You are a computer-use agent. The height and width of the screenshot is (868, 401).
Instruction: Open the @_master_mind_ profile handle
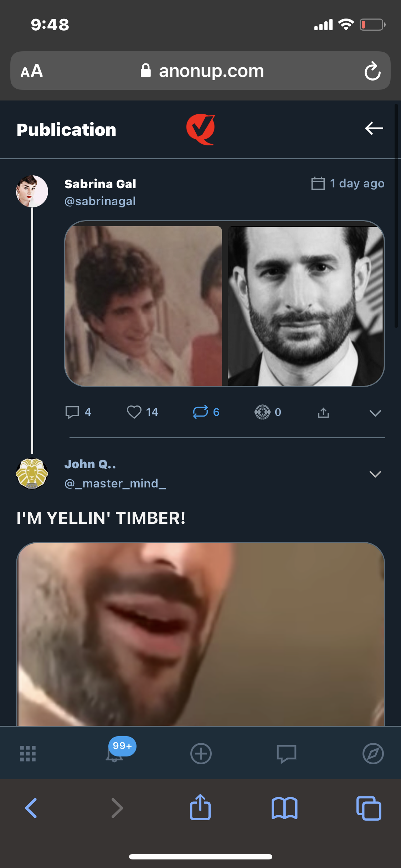pos(115,484)
